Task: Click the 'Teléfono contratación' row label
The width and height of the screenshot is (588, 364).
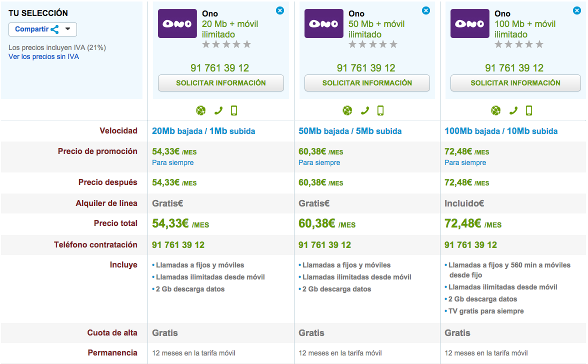Action: [95, 245]
